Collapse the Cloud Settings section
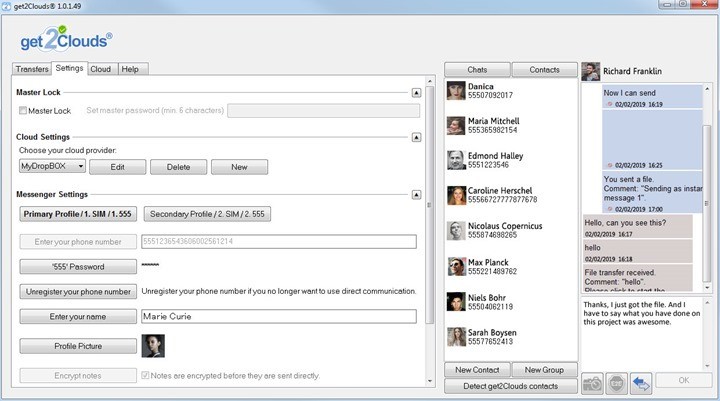This screenshot has width=720, height=401. (416, 137)
